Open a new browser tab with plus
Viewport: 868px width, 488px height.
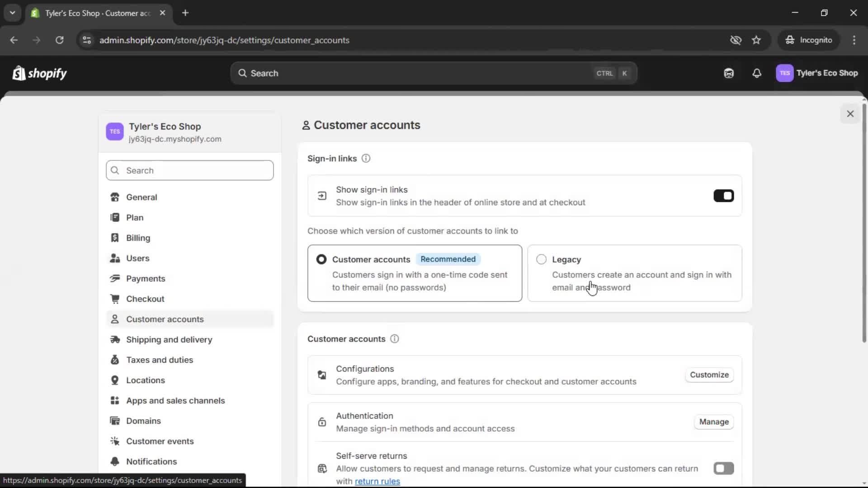pos(185,13)
